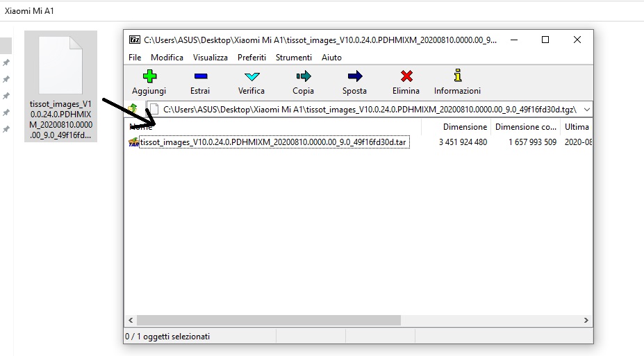
Task: Click the up-folder icon beside address bar
Action: click(133, 109)
